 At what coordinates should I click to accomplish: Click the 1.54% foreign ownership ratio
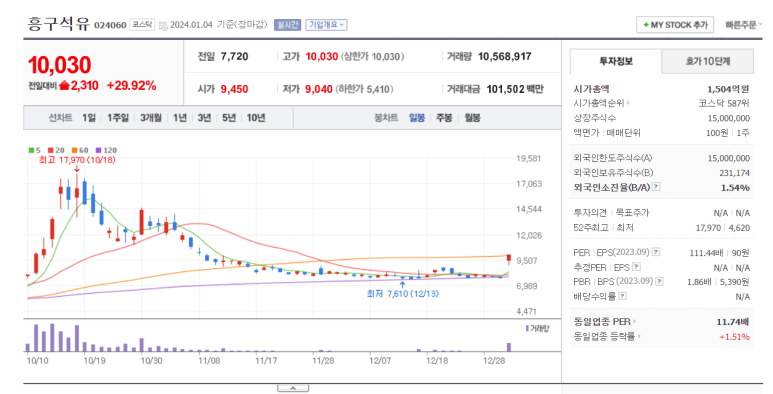(735, 187)
